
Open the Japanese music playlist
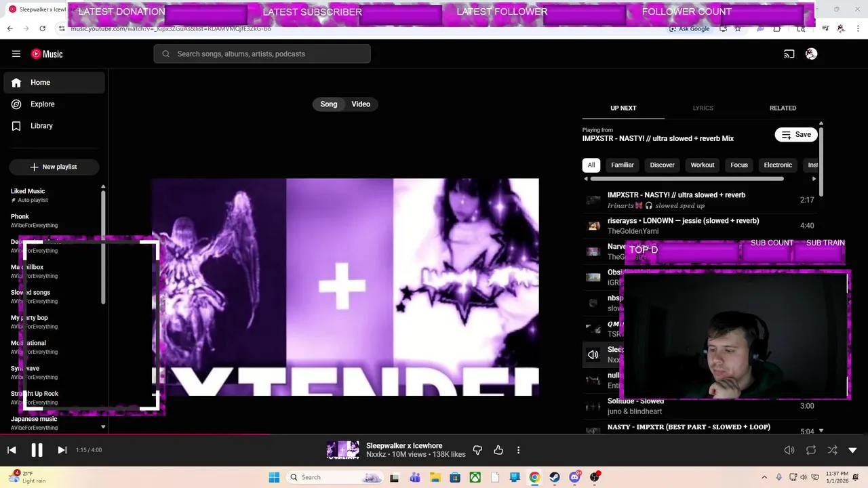coord(53,423)
